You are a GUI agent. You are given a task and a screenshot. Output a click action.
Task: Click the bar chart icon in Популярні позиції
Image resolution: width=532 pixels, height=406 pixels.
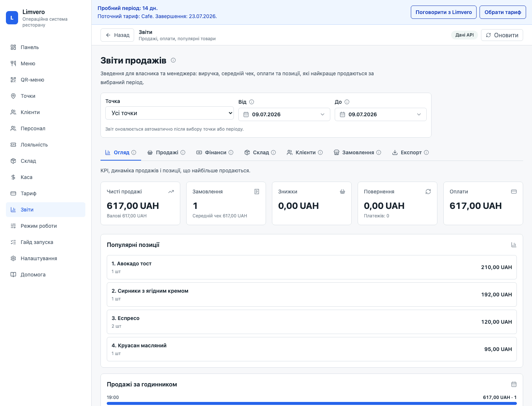pos(514,245)
